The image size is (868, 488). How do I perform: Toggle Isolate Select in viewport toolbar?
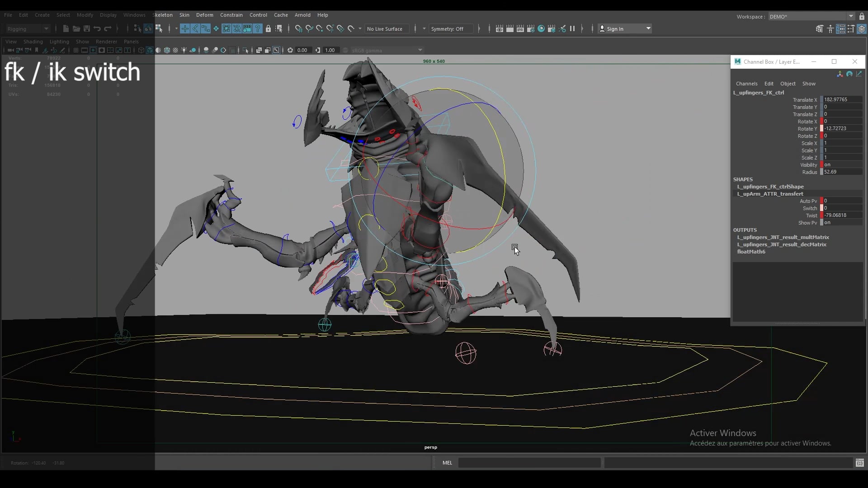click(x=245, y=50)
